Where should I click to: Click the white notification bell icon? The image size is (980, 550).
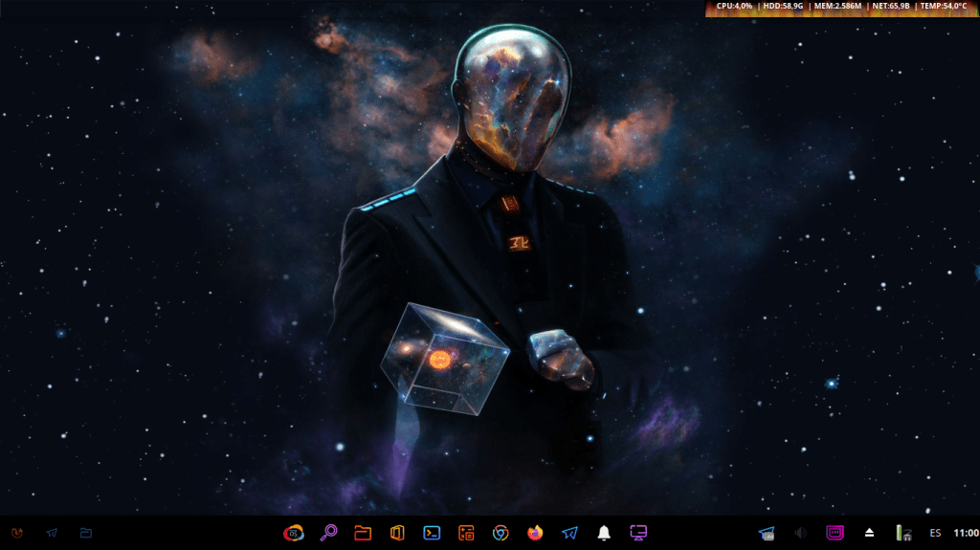tap(604, 533)
